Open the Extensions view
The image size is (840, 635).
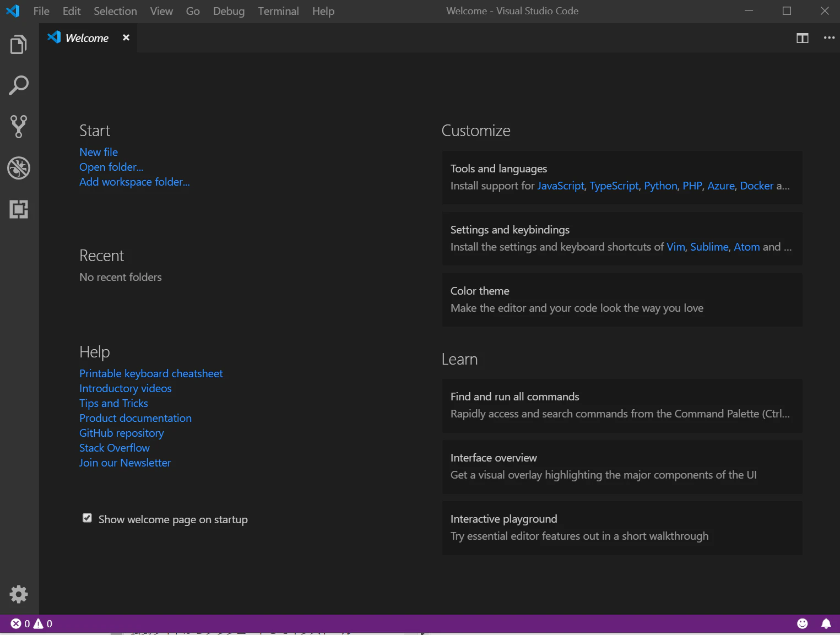point(19,209)
